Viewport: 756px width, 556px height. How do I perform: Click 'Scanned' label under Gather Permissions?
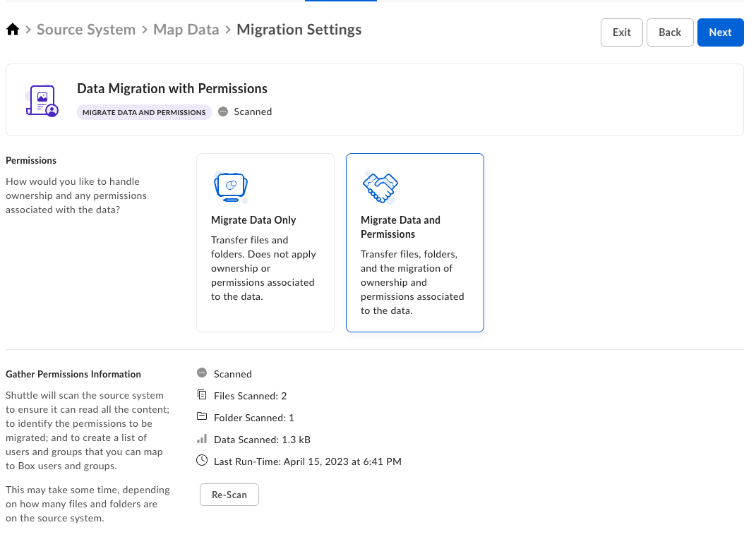pos(233,375)
